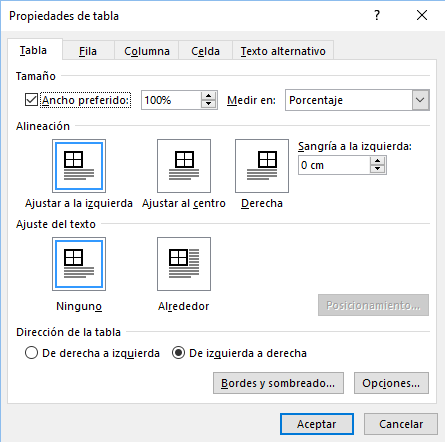Decrease Sangría a la izquierda value
The width and height of the screenshot is (445, 442).
(x=377, y=169)
